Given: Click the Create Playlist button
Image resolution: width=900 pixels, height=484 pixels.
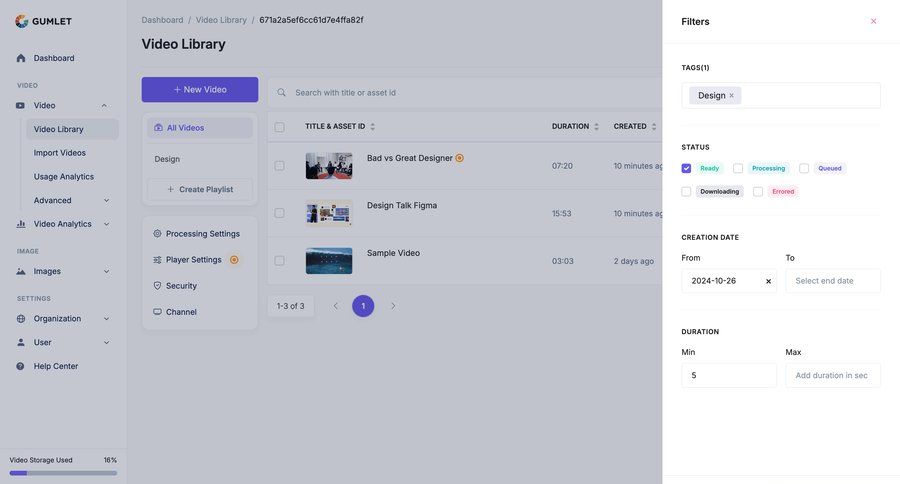Looking at the screenshot, I should click(200, 189).
